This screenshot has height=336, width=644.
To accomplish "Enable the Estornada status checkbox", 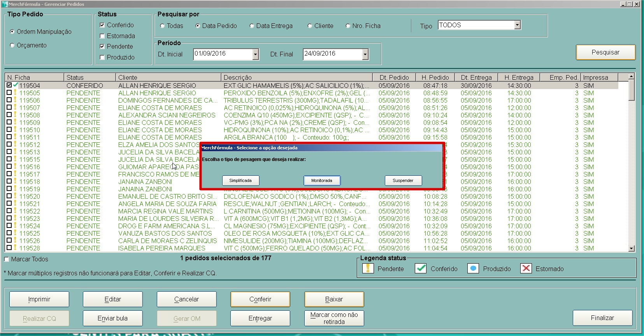I will (102, 36).
